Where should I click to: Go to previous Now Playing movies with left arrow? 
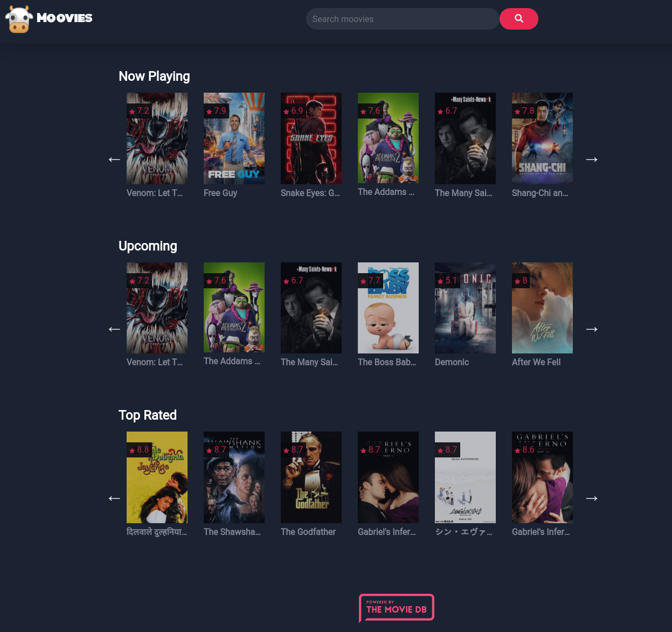pos(114,159)
